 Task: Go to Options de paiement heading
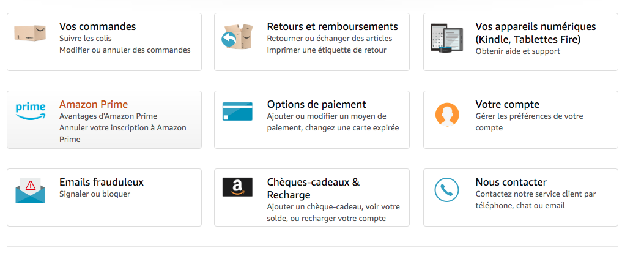316,104
